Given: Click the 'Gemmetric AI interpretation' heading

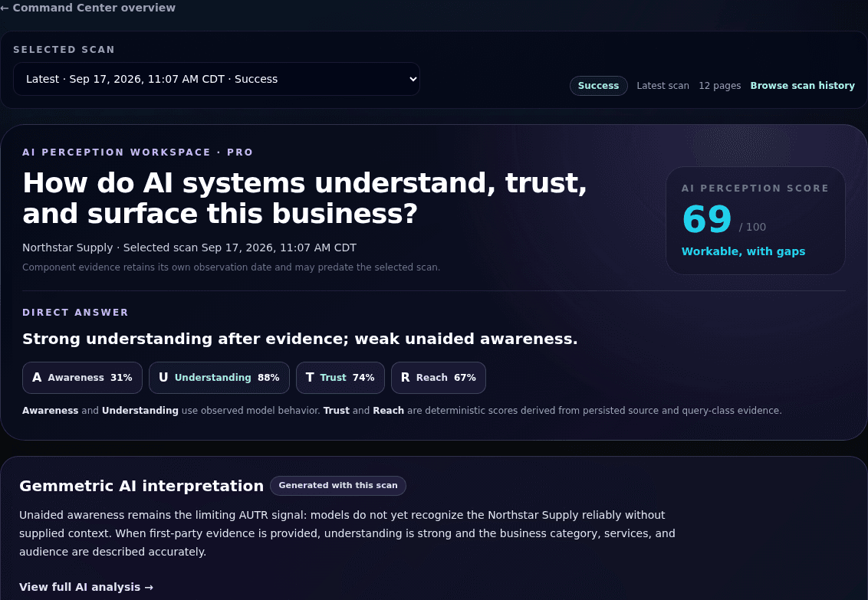Looking at the screenshot, I should [142, 486].
